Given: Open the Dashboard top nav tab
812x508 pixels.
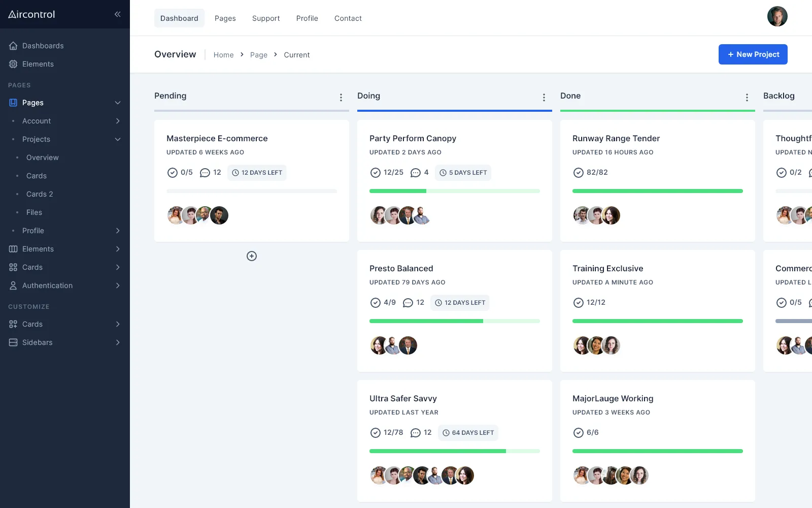Looking at the screenshot, I should (x=179, y=18).
